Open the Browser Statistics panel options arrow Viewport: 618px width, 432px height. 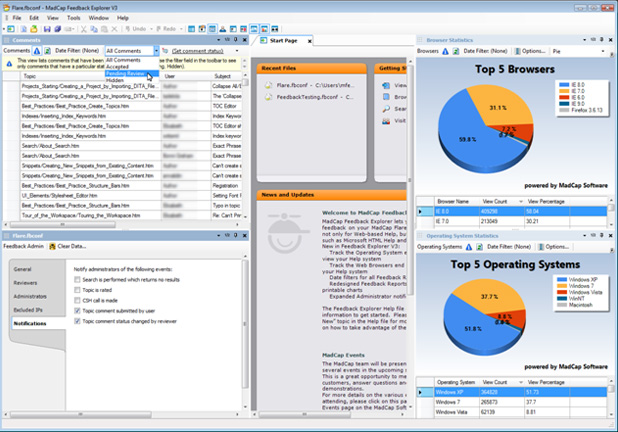click(584, 40)
